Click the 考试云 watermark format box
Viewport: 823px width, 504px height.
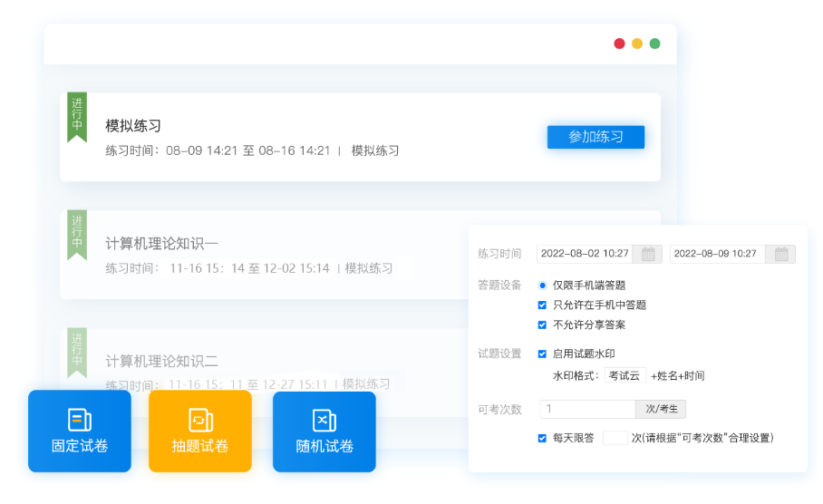click(x=625, y=375)
